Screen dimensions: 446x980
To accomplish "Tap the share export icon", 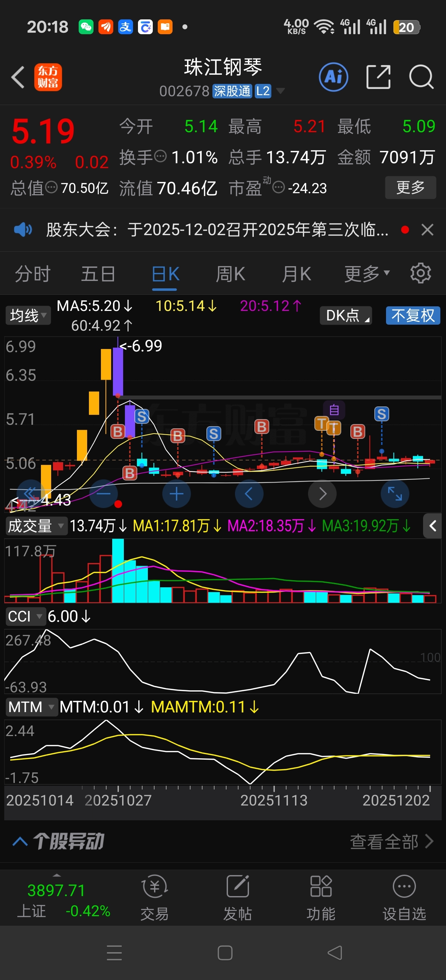I will [x=378, y=77].
